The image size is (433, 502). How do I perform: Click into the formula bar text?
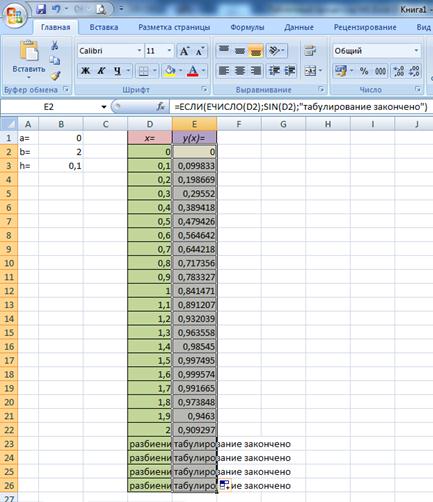301,107
